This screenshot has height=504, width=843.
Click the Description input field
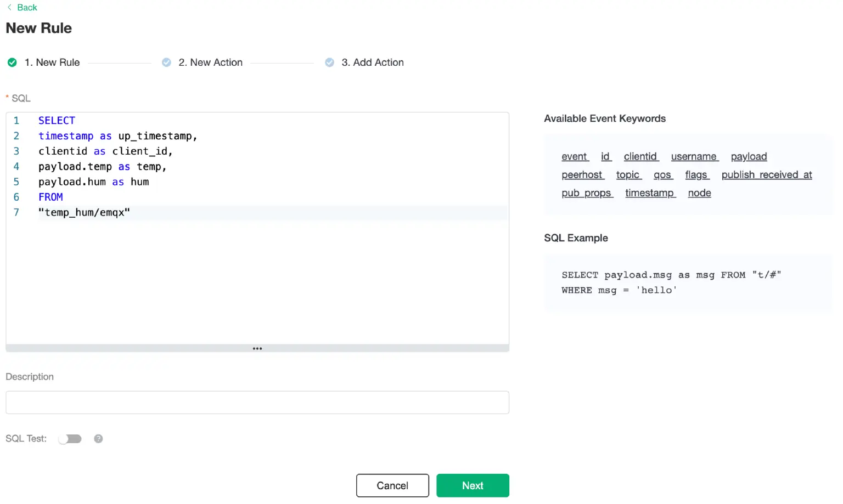[x=257, y=403]
